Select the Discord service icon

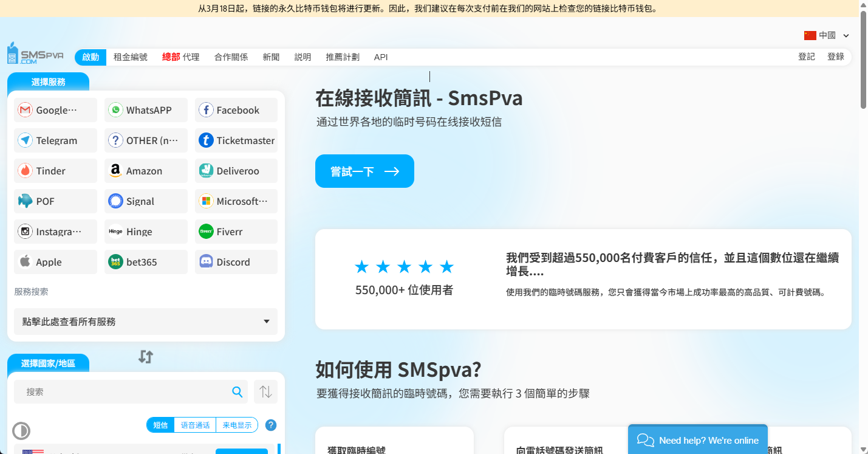click(206, 262)
